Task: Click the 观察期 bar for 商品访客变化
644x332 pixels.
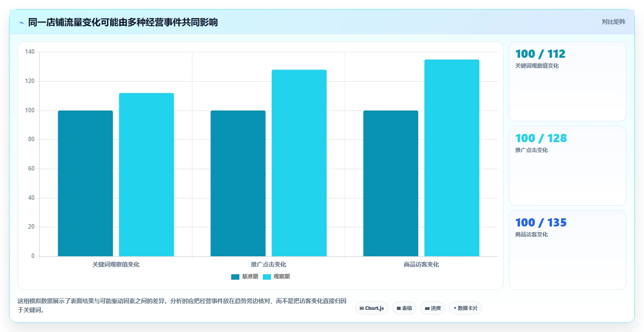Action: point(452,158)
